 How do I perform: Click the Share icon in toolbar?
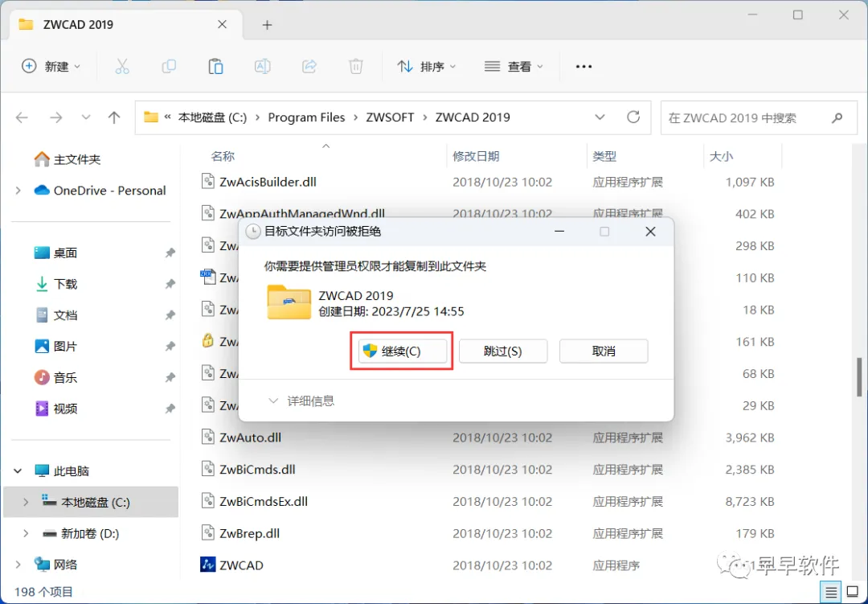pyautogui.click(x=309, y=67)
